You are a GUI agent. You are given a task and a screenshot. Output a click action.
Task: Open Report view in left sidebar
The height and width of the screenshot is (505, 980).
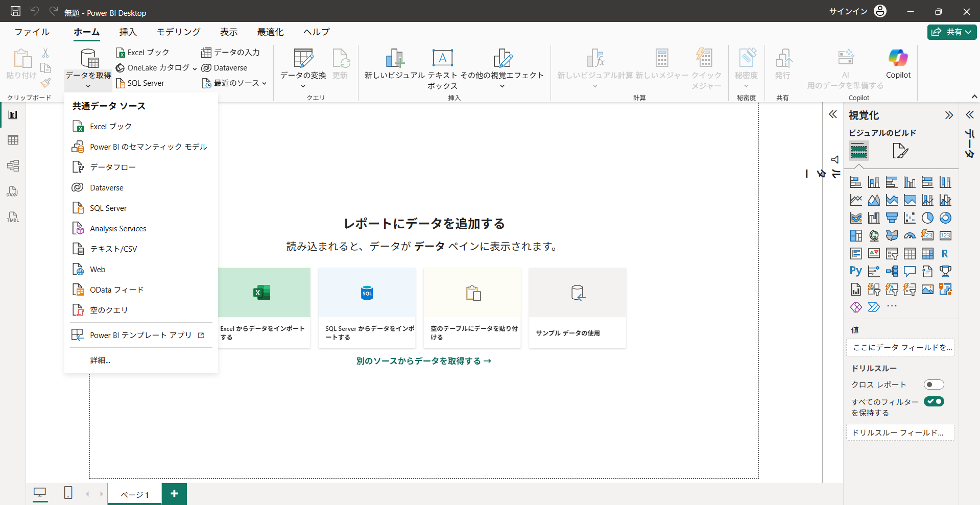click(13, 114)
